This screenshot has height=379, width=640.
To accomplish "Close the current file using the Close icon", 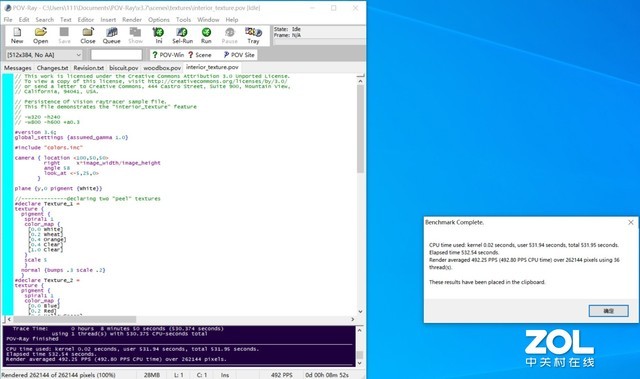I will click(x=88, y=35).
